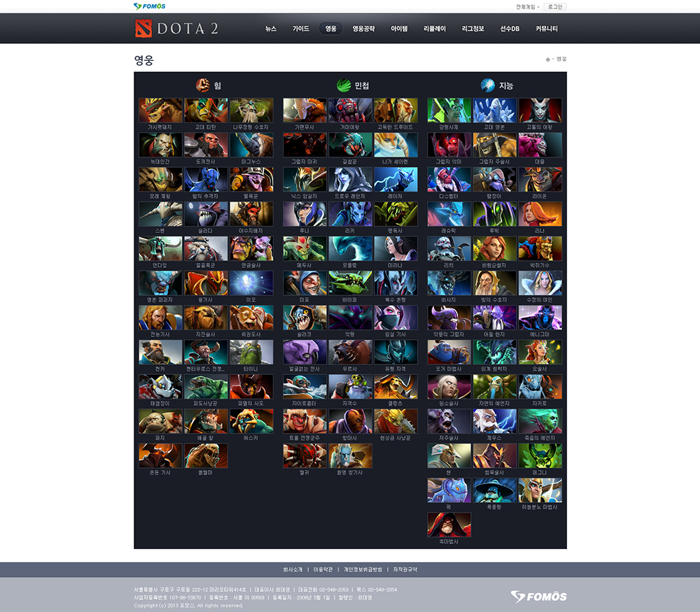This screenshot has width=700, height=612.
Task: Open the 슬라다 hero portrait
Action: coord(206,214)
